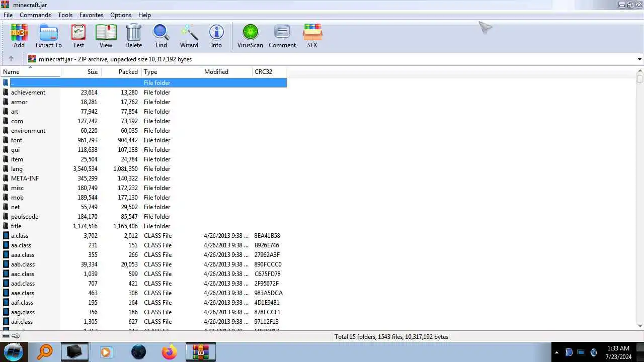
Task: Run VirusScan on the archive
Action: click(250, 33)
